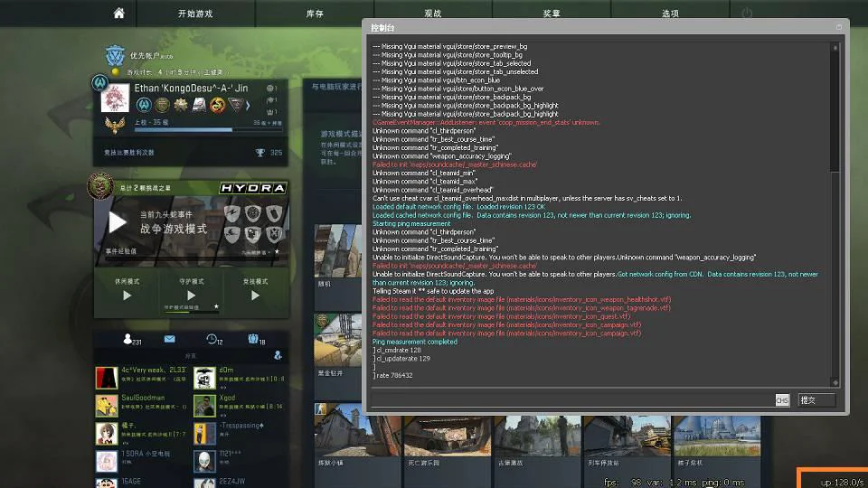Expand more medals with chevron arrow

[x=248, y=105]
